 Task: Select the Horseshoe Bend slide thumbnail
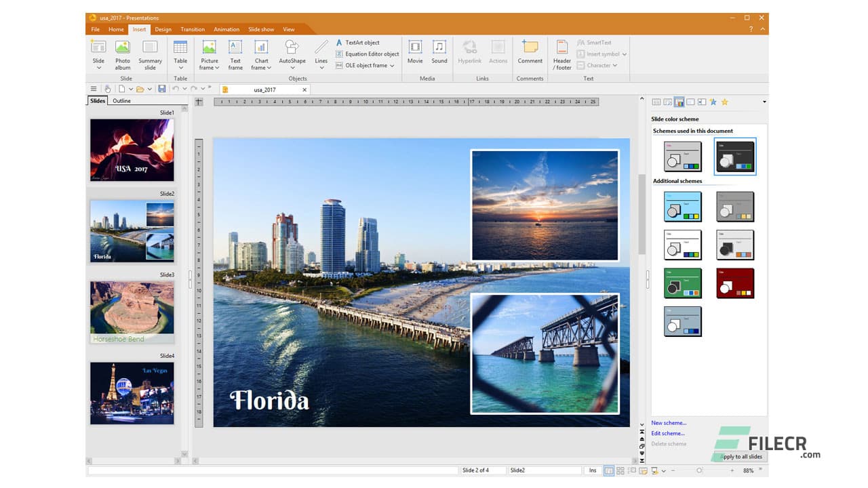(x=132, y=312)
